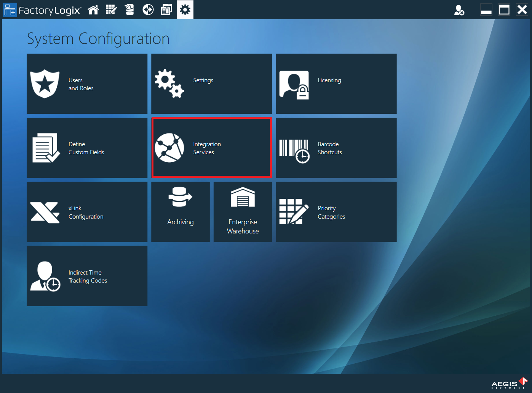This screenshot has width=532, height=393.
Task: Open xLink Configuration
Action: 87,212
